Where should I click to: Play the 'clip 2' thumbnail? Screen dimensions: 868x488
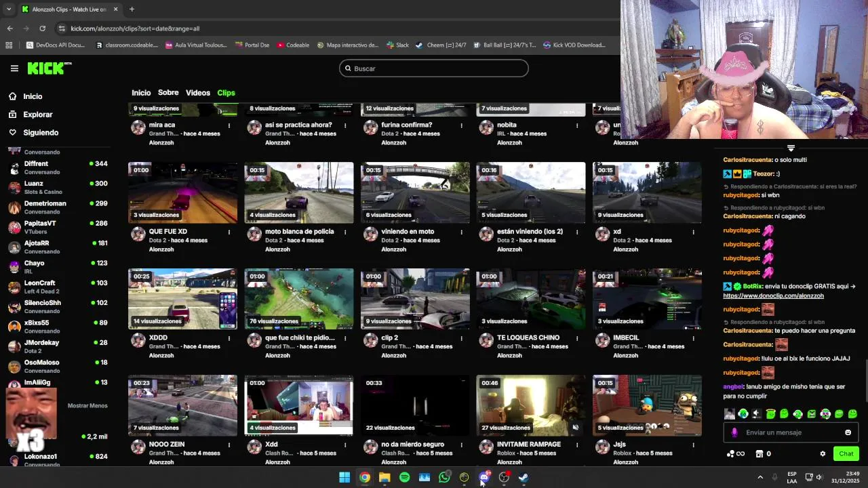(x=415, y=299)
